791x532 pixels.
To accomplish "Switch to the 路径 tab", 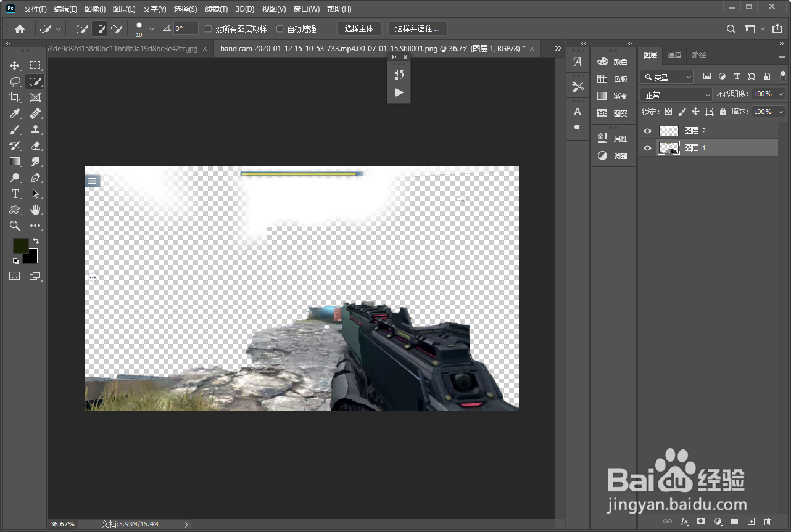I will (699, 55).
